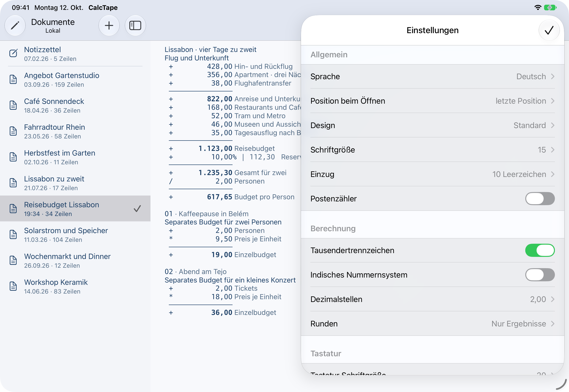Click the Herbstfest im Garten document icon

[x=13, y=157]
